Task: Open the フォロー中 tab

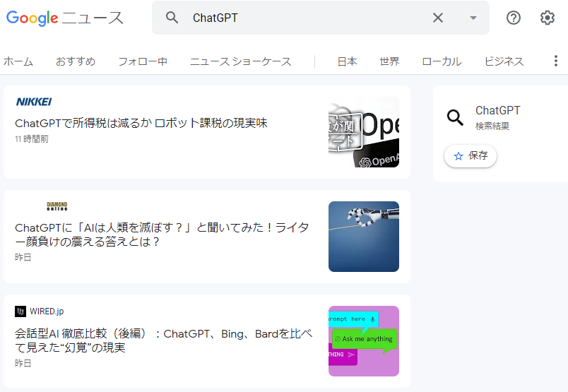Action: 143,61
